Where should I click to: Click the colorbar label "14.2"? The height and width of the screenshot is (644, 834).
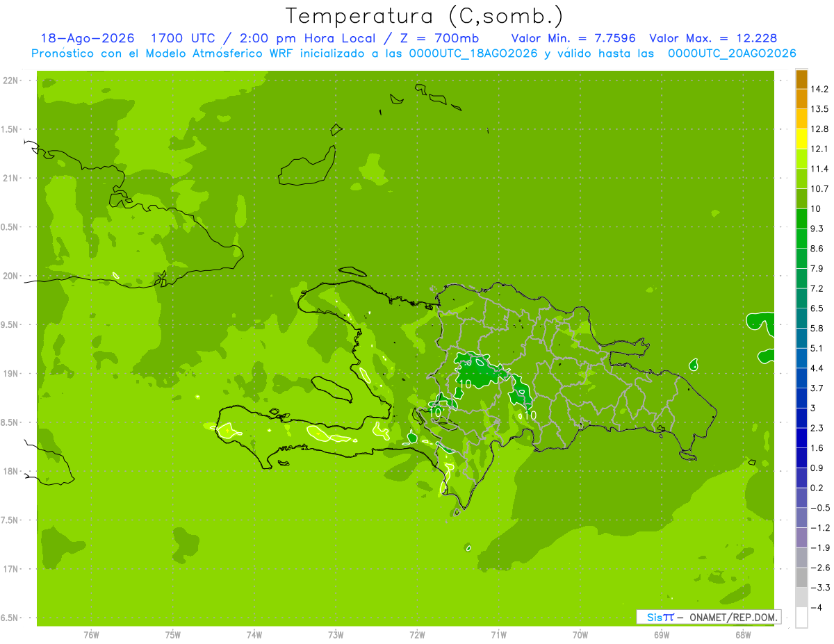[x=819, y=90]
